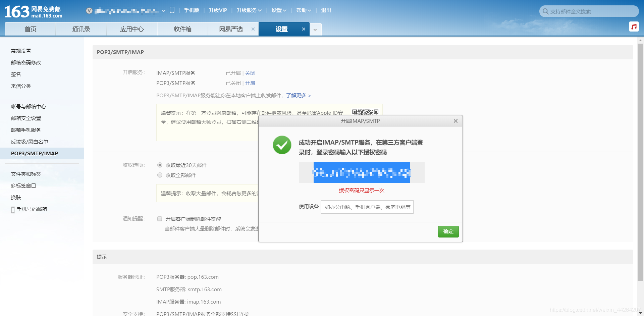Select 收取全部邮件 option
The height and width of the screenshot is (316, 644).
click(x=160, y=175)
